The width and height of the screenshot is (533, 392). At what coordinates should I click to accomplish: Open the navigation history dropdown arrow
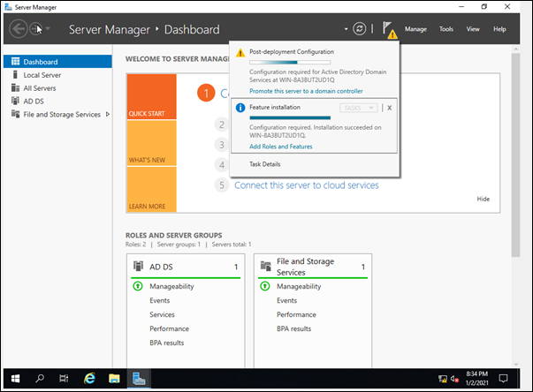pyautogui.click(x=48, y=28)
